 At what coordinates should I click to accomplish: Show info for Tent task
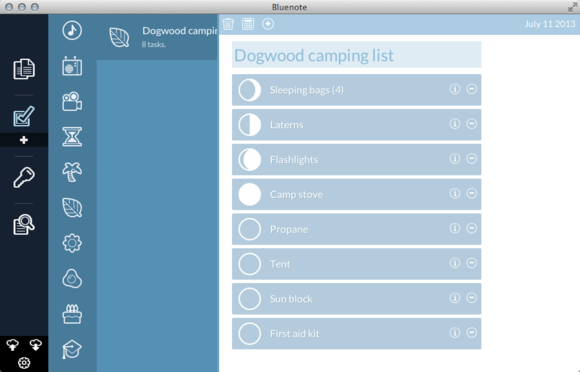[455, 263]
